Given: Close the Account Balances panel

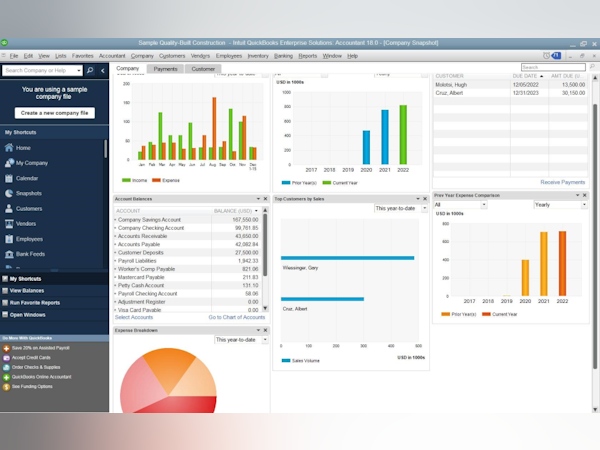Looking at the screenshot, I should pyautogui.click(x=265, y=199).
